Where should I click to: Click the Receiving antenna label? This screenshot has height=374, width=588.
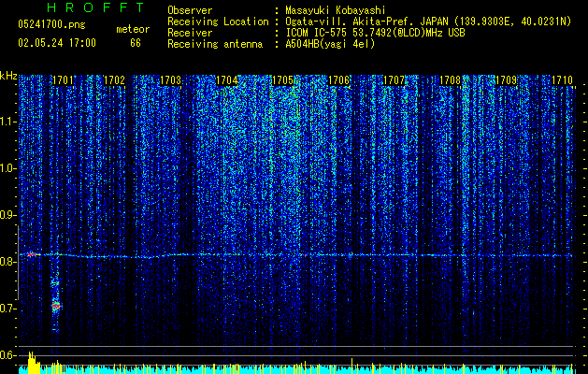point(215,44)
